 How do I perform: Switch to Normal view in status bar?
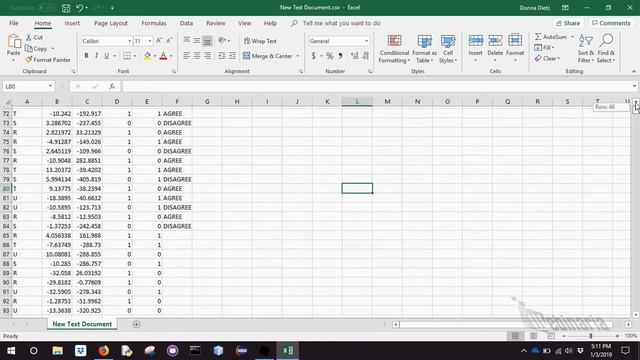coord(516,336)
